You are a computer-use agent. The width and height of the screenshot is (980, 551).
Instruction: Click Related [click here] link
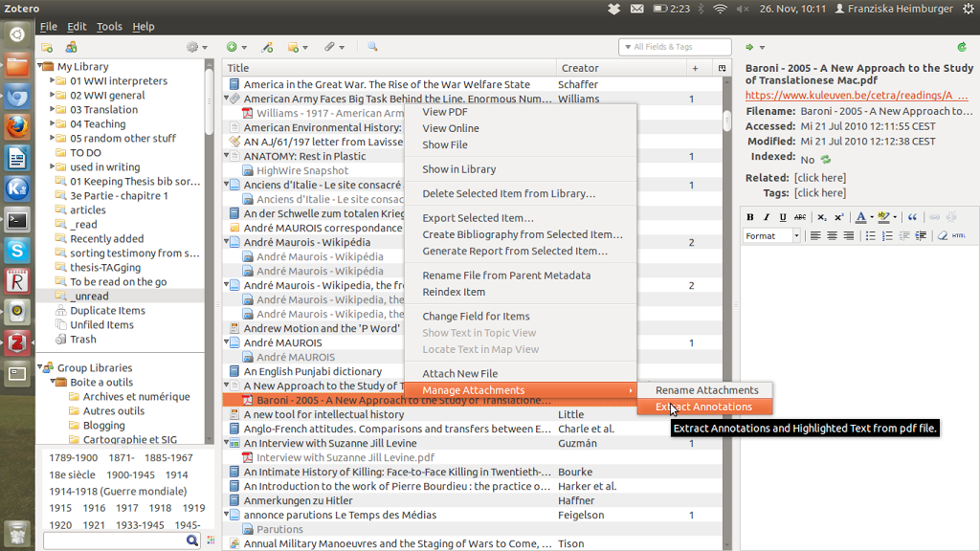(820, 178)
